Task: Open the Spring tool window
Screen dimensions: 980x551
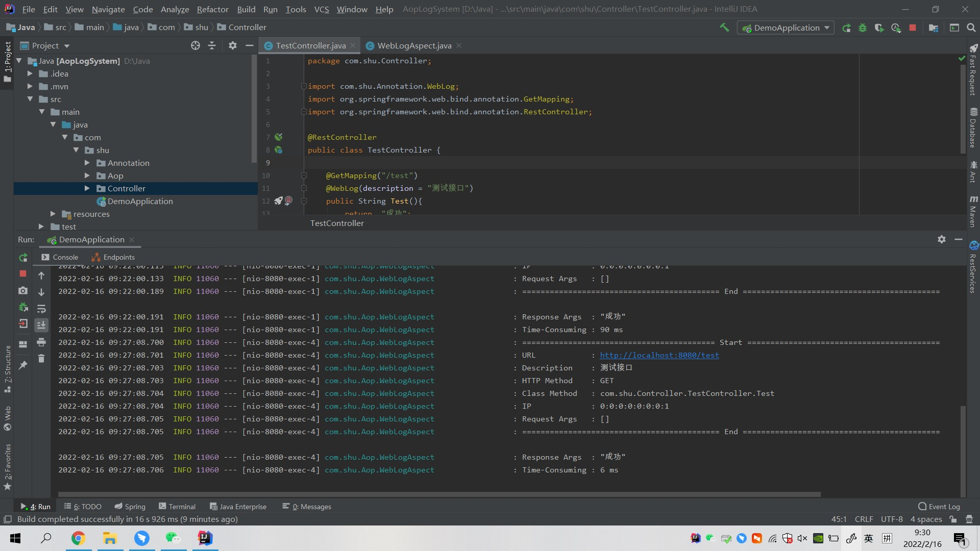Action: pyautogui.click(x=130, y=507)
